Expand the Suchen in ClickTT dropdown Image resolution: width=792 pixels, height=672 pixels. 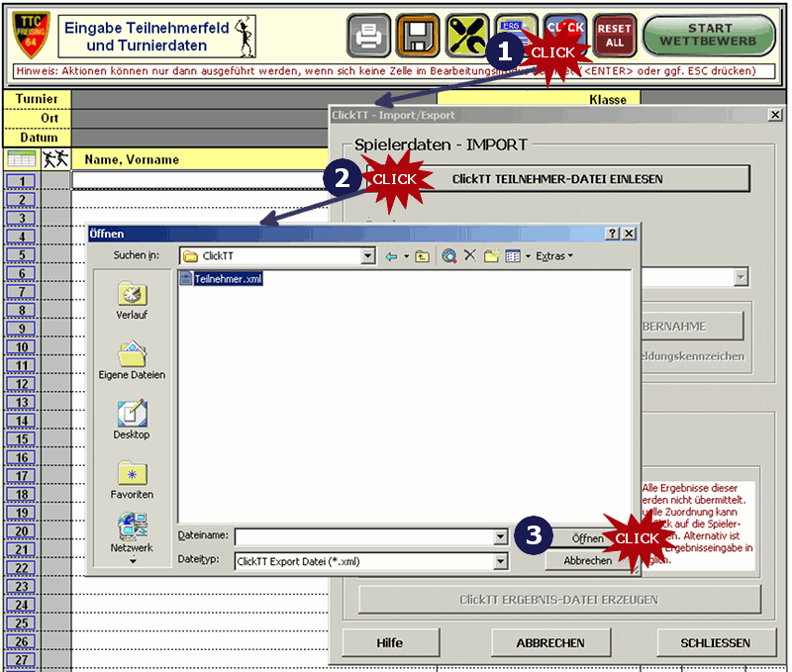coord(368,255)
